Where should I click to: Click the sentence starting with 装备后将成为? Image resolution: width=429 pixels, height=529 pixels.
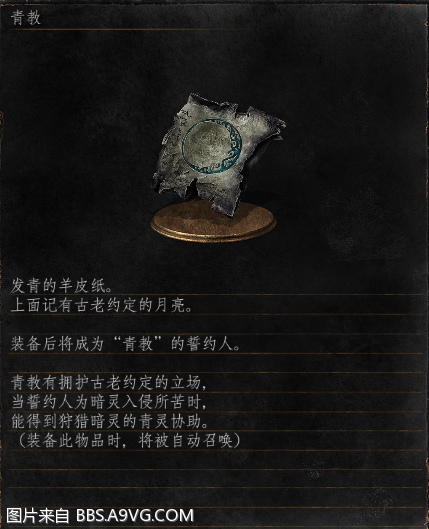point(125,344)
